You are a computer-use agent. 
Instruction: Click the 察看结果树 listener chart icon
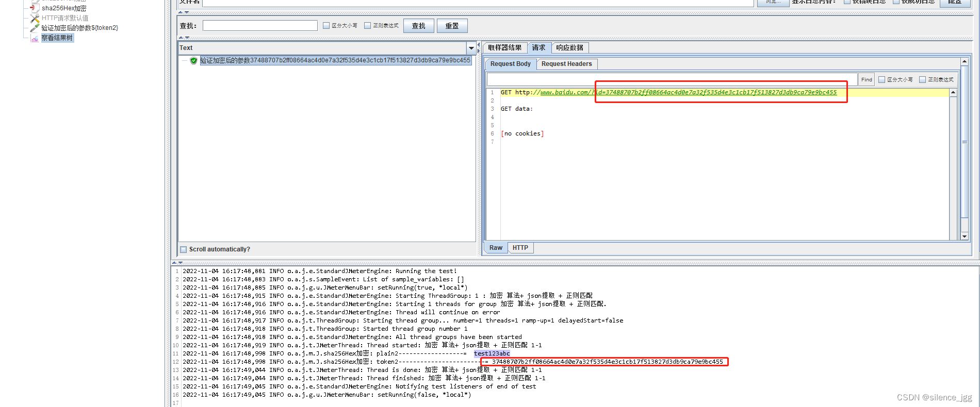pos(35,38)
